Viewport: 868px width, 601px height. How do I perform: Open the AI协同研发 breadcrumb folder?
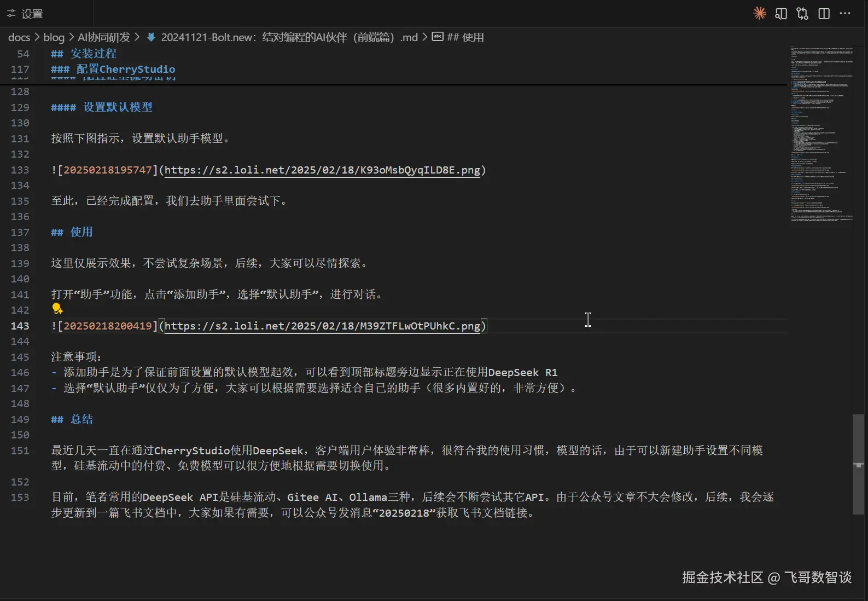pyautogui.click(x=104, y=37)
